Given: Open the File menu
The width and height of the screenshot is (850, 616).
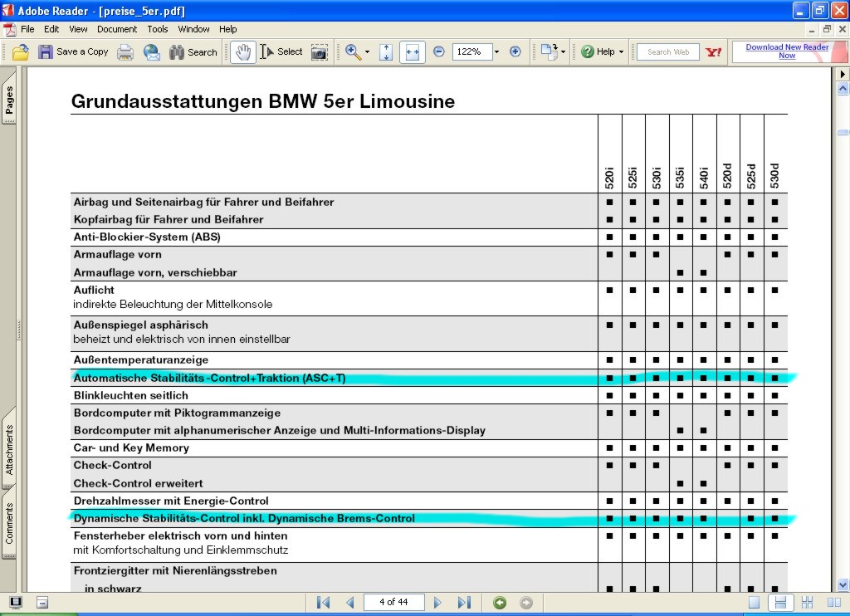Looking at the screenshot, I should point(27,29).
